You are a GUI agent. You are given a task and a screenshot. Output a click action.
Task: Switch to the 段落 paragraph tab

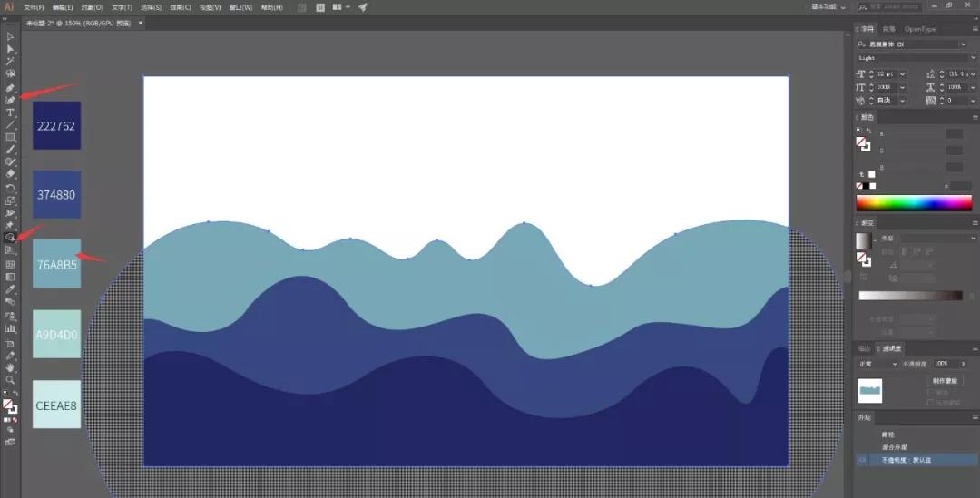[x=888, y=29]
